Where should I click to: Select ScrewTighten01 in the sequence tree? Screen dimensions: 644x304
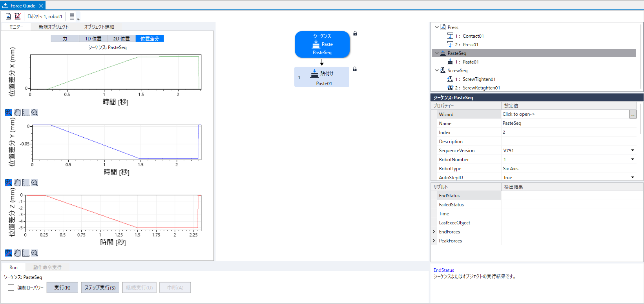(479, 79)
